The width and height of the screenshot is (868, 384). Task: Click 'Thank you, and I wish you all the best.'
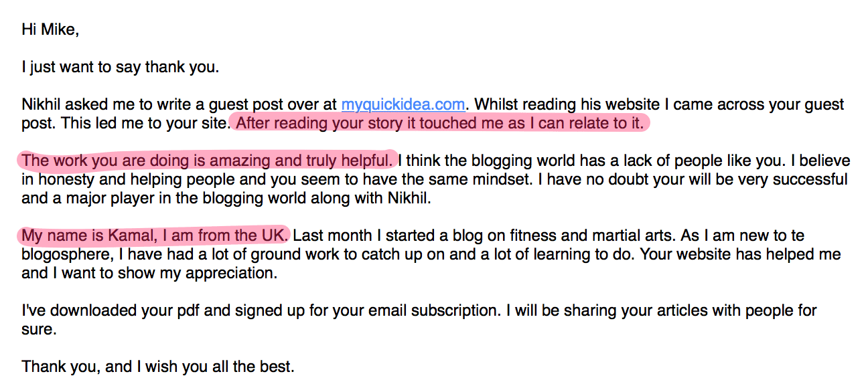point(158,367)
